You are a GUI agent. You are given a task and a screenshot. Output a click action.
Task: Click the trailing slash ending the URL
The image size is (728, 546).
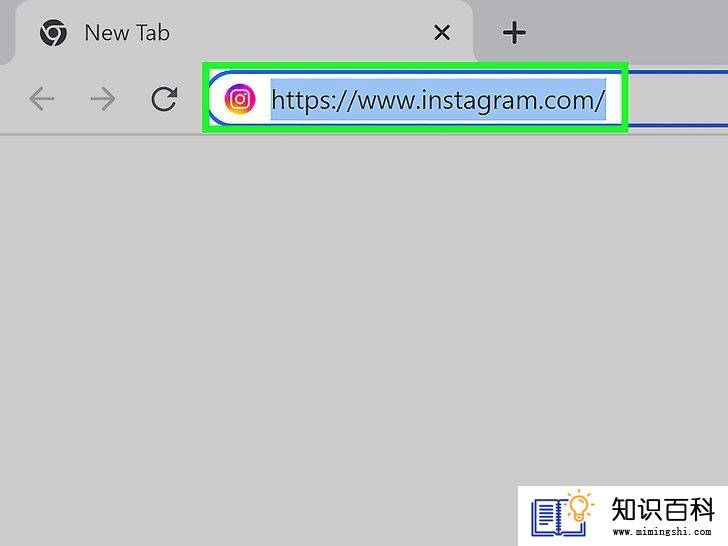pos(599,100)
